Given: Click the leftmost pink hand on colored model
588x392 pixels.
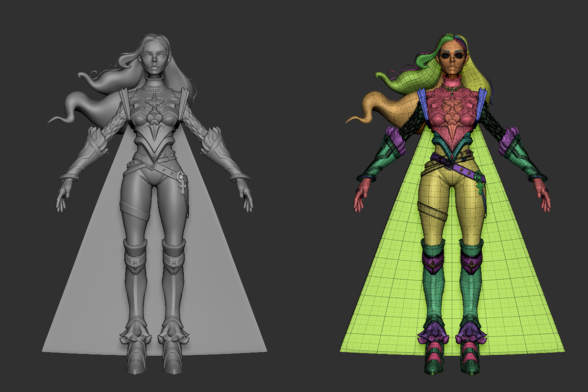Looking at the screenshot, I should pyautogui.click(x=361, y=195).
